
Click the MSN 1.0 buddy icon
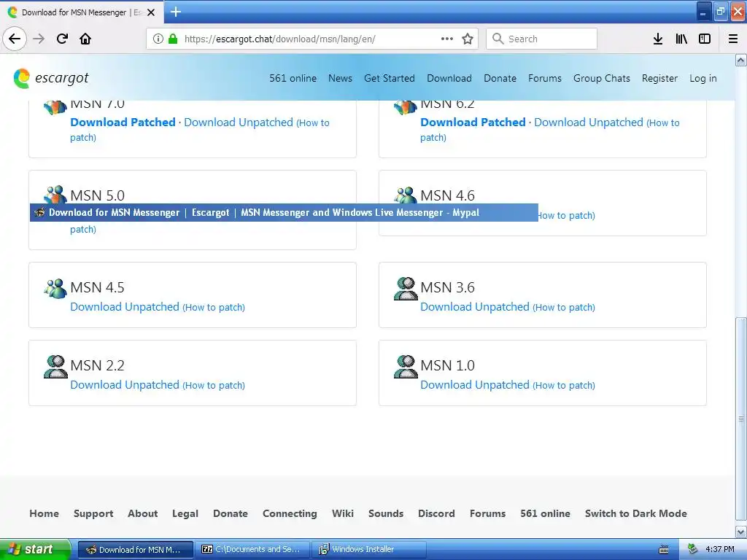click(x=406, y=367)
